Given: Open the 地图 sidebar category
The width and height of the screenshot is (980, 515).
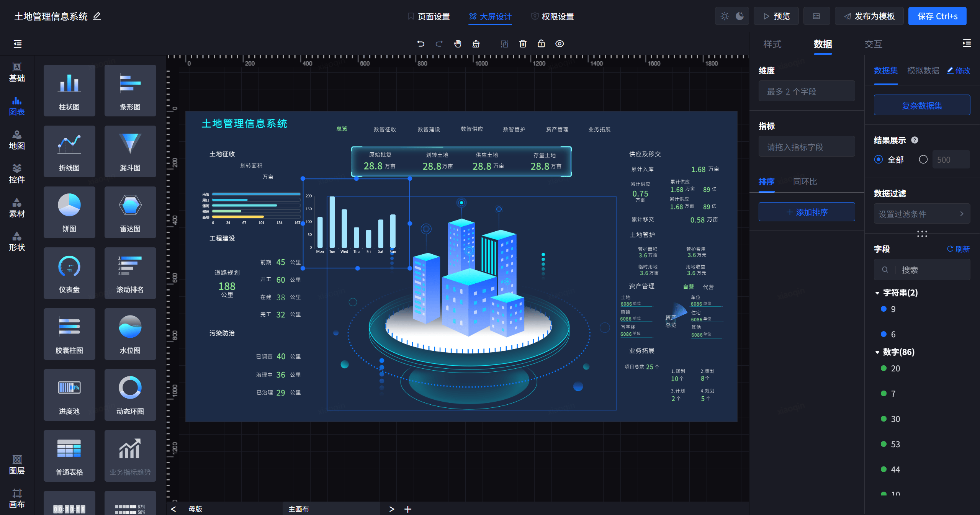Looking at the screenshot, I should coord(17,140).
